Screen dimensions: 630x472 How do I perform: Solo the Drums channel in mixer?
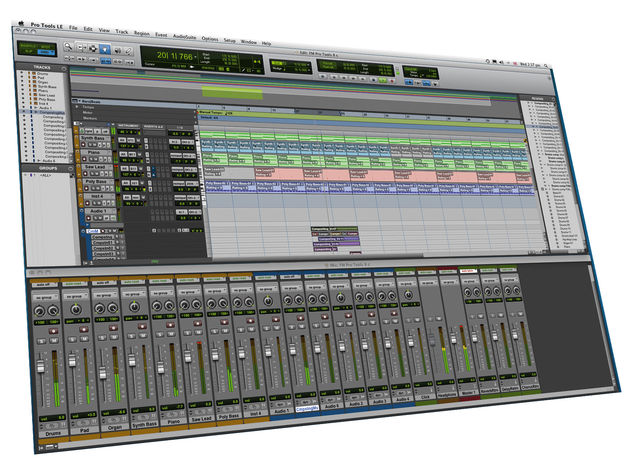point(42,341)
